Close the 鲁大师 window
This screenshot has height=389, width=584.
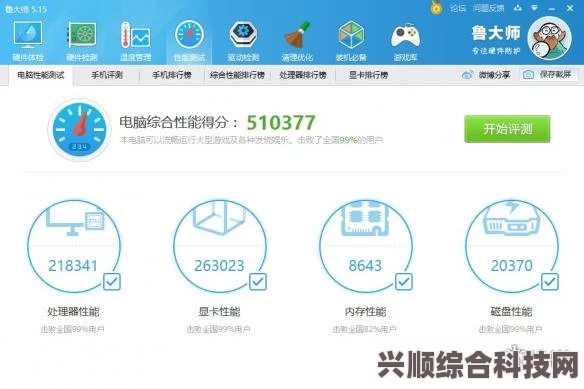tap(570, 8)
